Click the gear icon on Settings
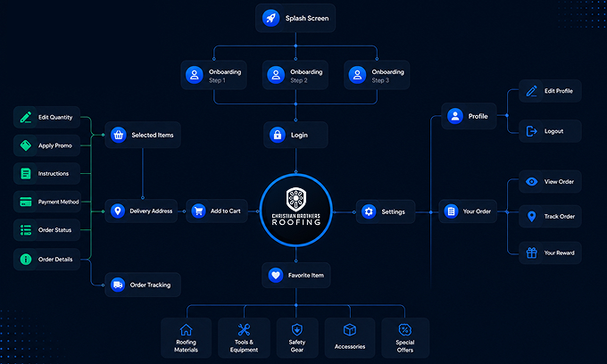 coord(369,211)
